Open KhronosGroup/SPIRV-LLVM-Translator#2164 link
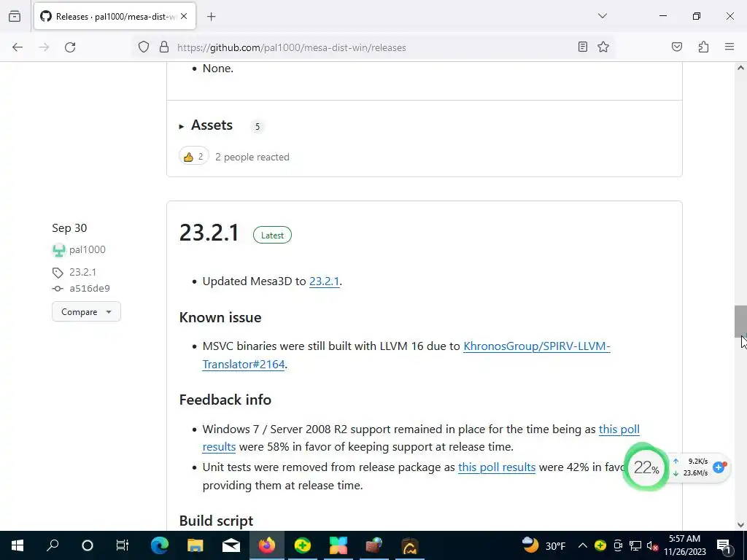 tap(536, 346)
